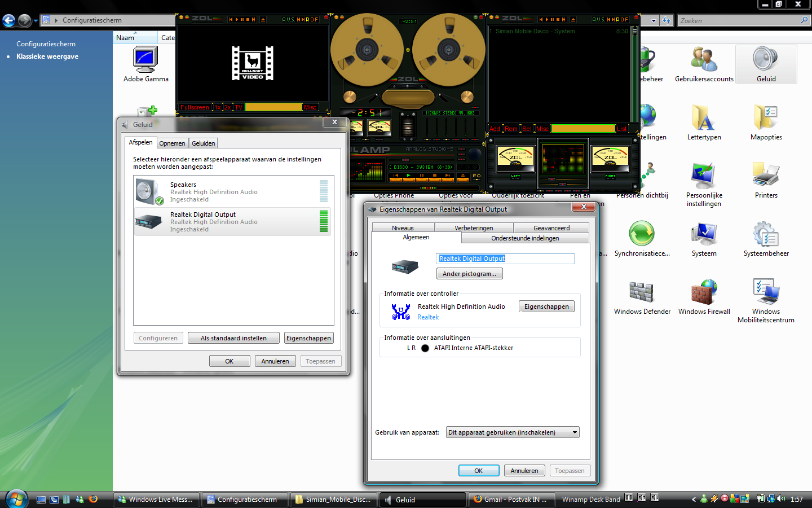Viewport: 812px width, 508px height.
Task: Click the device name input field
Action: coord(505,259)
